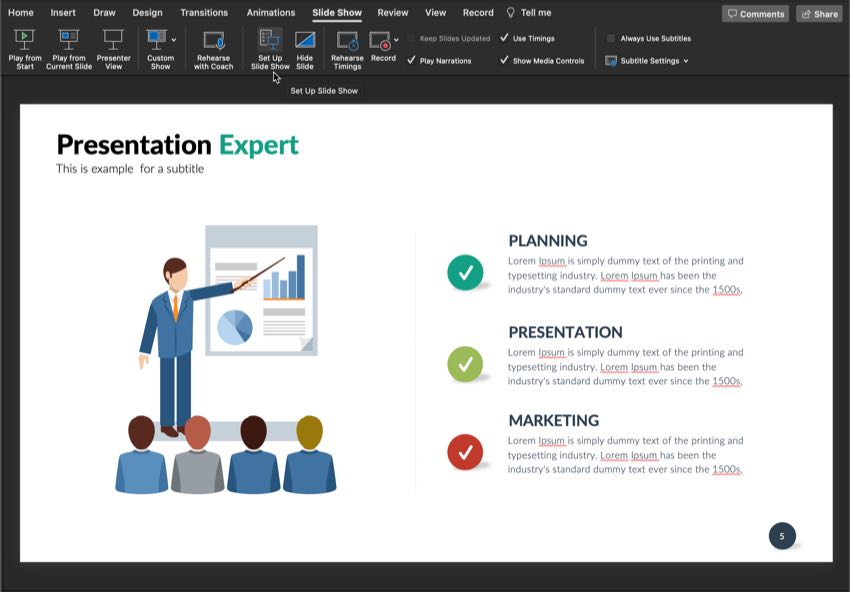Start Rehearse Timings
This screenshot has height=592, width=850.
pos(347,50)
